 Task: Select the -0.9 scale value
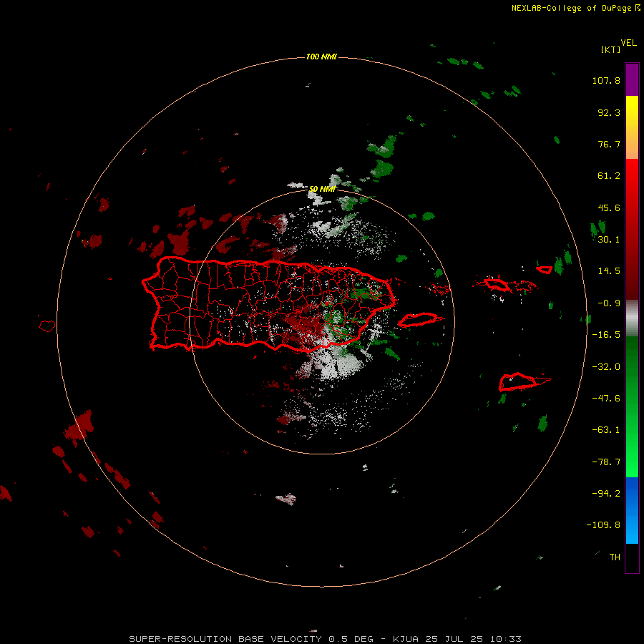[x=609, y=303]
